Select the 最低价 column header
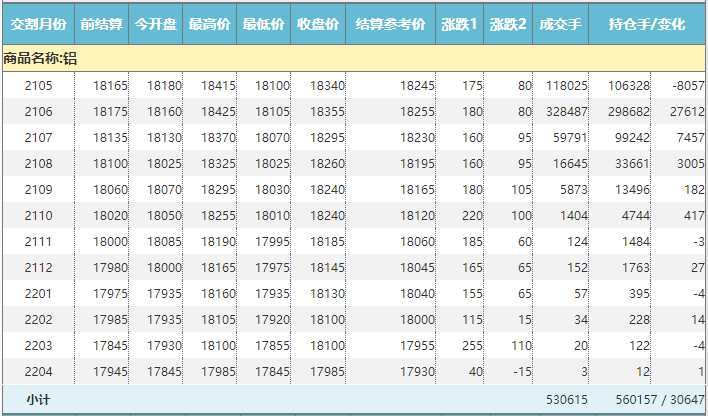The height and width of the screenshot is (416, 708). (x=264, y=23)
